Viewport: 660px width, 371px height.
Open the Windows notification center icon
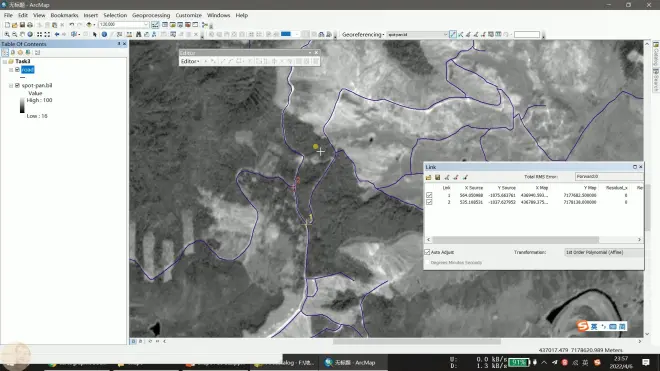[646, 362]
